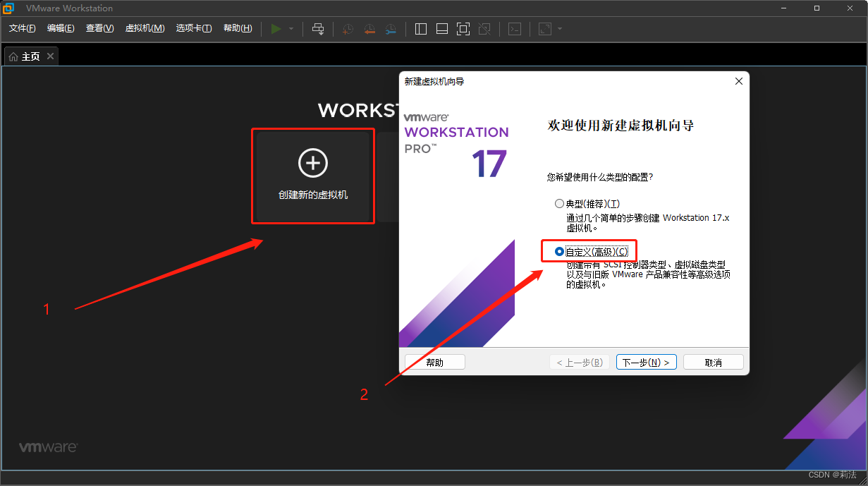Click the console view icon

tap(515, 29)
